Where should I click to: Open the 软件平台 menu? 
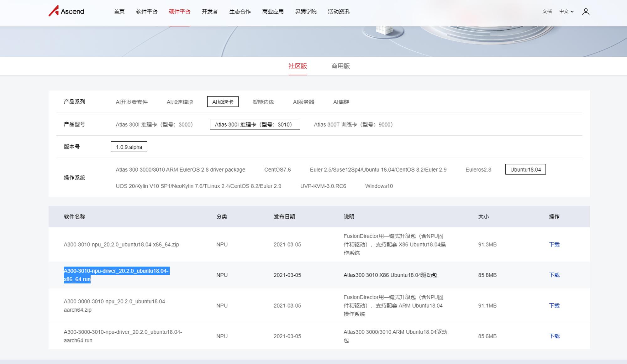147,12
